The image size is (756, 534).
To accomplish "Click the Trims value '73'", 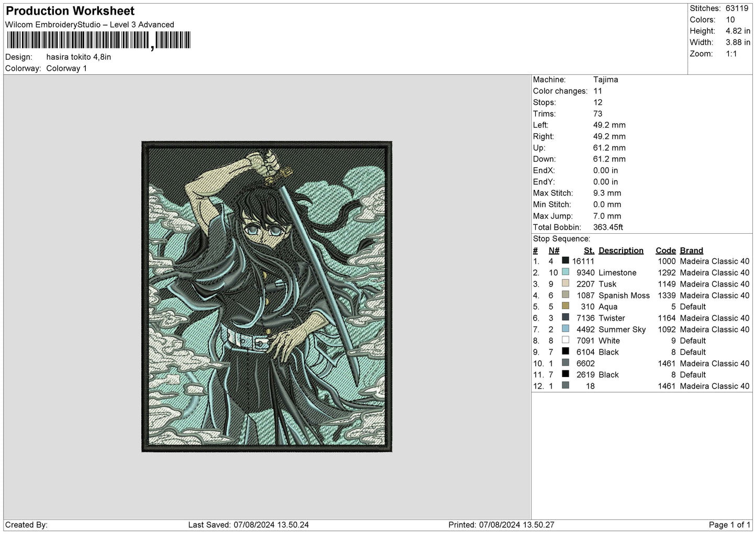I will [598, 114].
